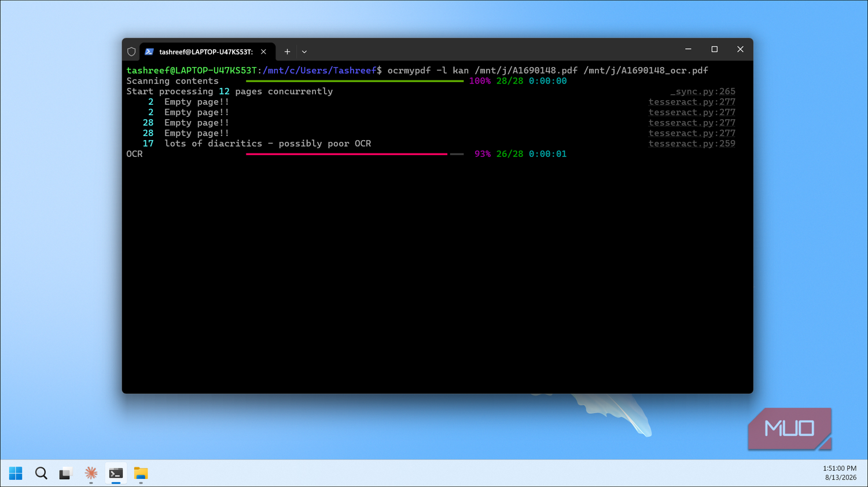Click 'Start processing 12 pages concurrently' line
The width and height of the screenshot is (868, 487).
(x=230, y=91)
